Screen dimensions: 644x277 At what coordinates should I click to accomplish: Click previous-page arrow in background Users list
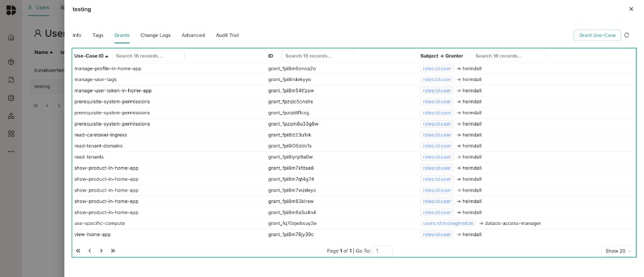(47, 106)
